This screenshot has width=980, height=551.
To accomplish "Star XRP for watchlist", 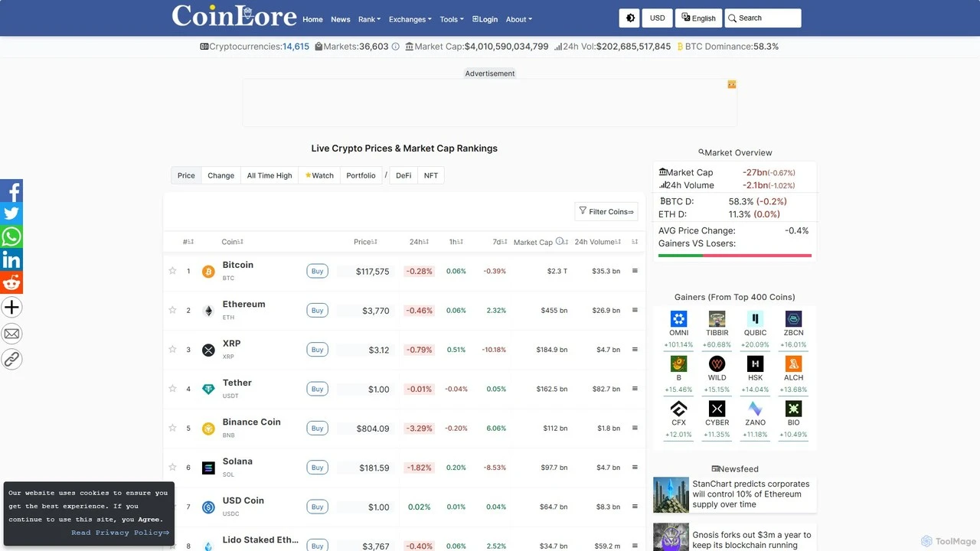I will [x=172, y=349].
